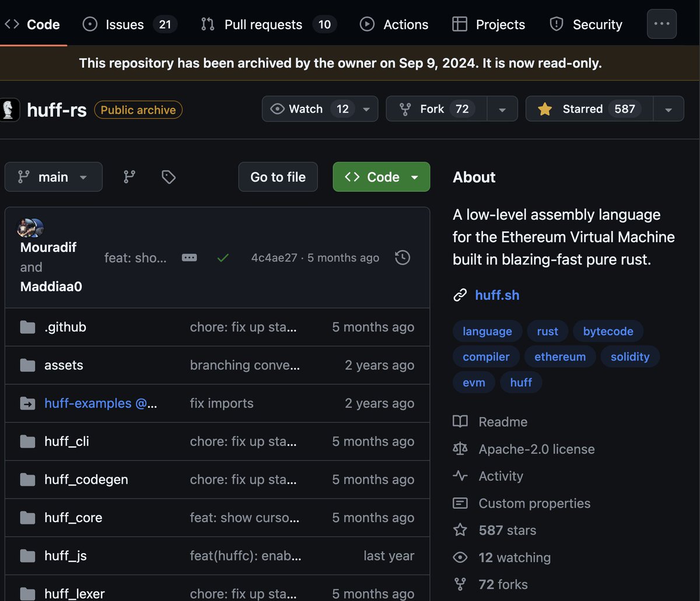Open Mouradif's profile link

pyautogui.click(x=48, y=247)
